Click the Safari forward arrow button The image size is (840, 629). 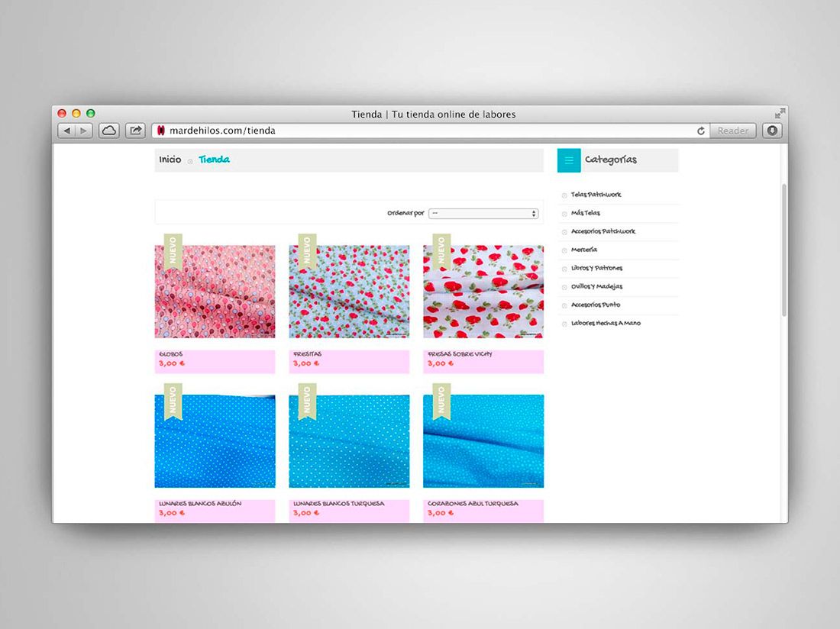(x=83, y=131)
